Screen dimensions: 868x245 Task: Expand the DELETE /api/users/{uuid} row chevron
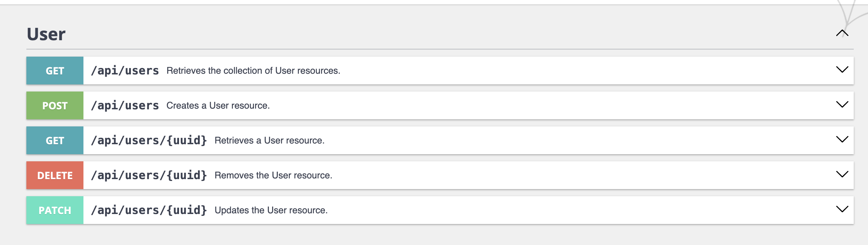pyautogui.click(x=842, y=174)
